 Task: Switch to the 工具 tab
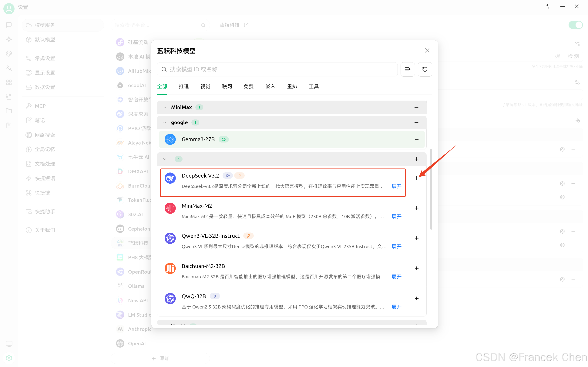pos(314,87)
